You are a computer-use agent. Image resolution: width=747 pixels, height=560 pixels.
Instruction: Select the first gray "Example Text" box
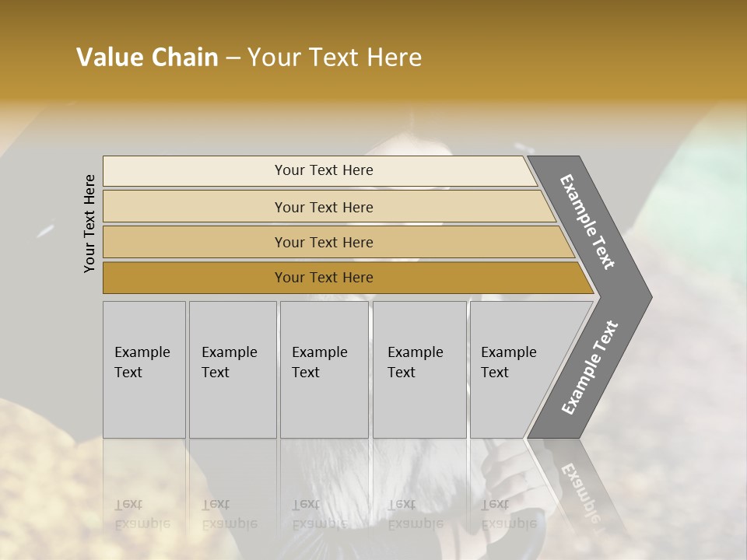144,369
